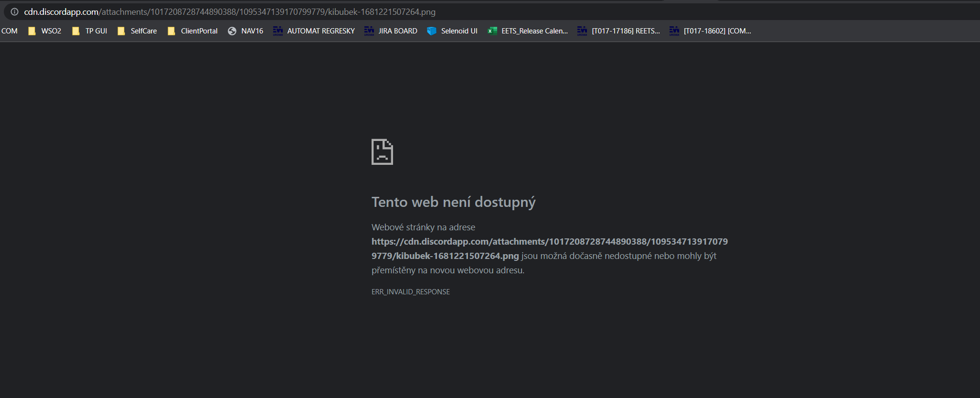Open the WSO2 bookmark folder

(x=45, y=31)
